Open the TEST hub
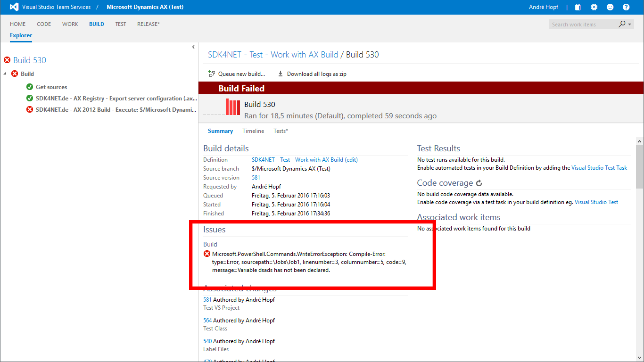644x362 pixels. pos(121,24)
